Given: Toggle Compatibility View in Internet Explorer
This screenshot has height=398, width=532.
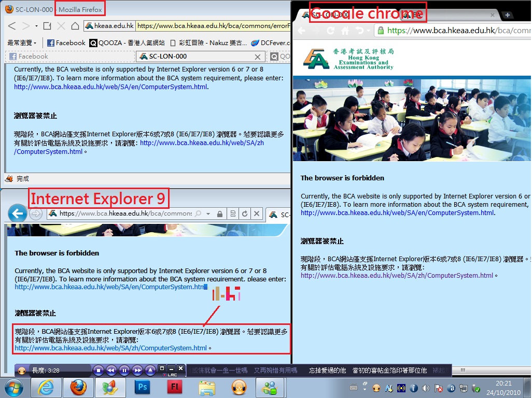Looking at the screenshot, I should click(x=233, y=214).
